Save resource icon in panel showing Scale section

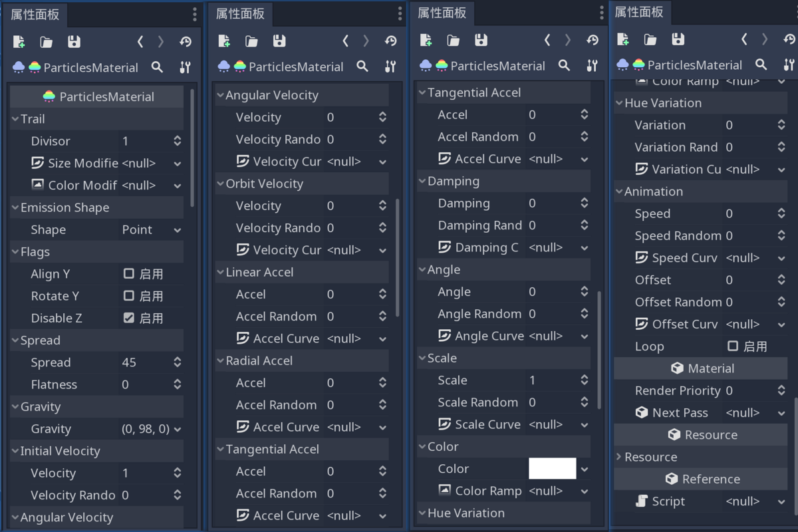[x=481, y=41]
